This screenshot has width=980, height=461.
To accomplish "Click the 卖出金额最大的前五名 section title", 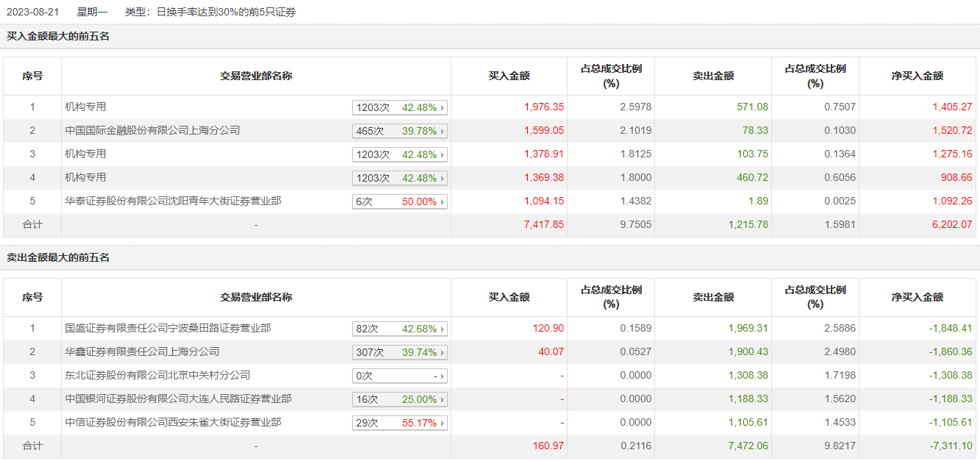I will click(58, 258).
